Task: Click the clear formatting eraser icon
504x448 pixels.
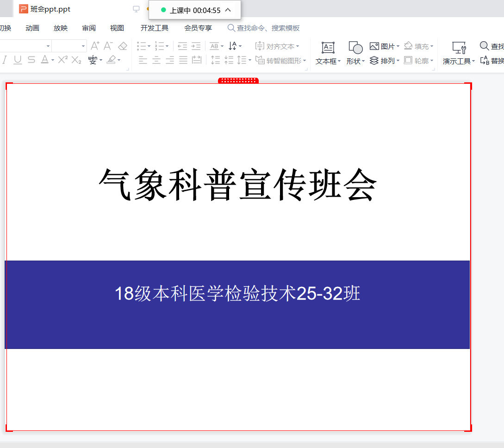Action: (123, 46)
